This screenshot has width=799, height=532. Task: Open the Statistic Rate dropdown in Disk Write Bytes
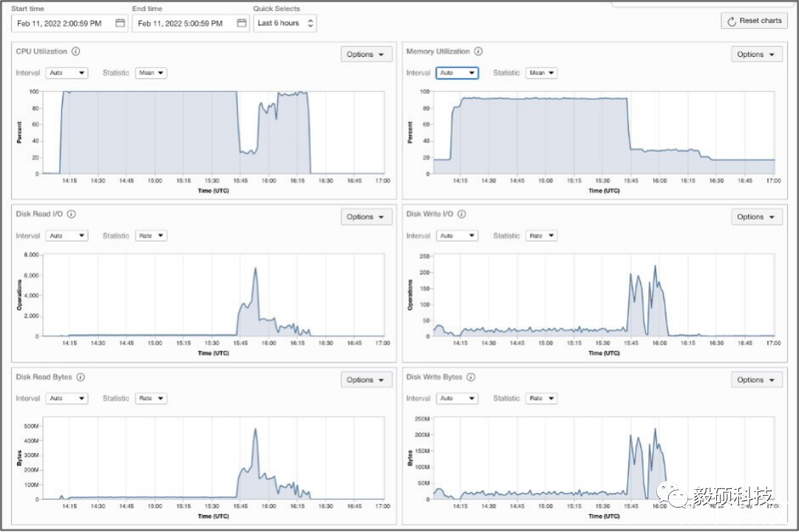click(542, 399)
